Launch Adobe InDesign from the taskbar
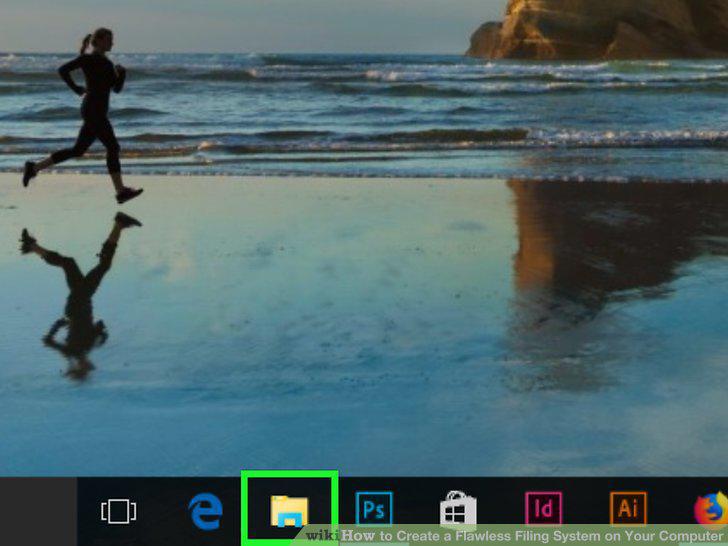 543,508
